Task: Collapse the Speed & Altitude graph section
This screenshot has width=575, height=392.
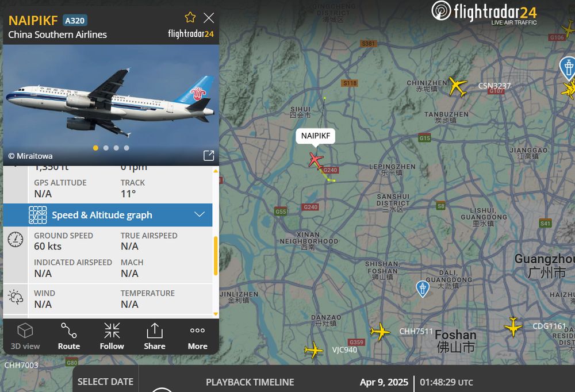Action: (108, 215)
